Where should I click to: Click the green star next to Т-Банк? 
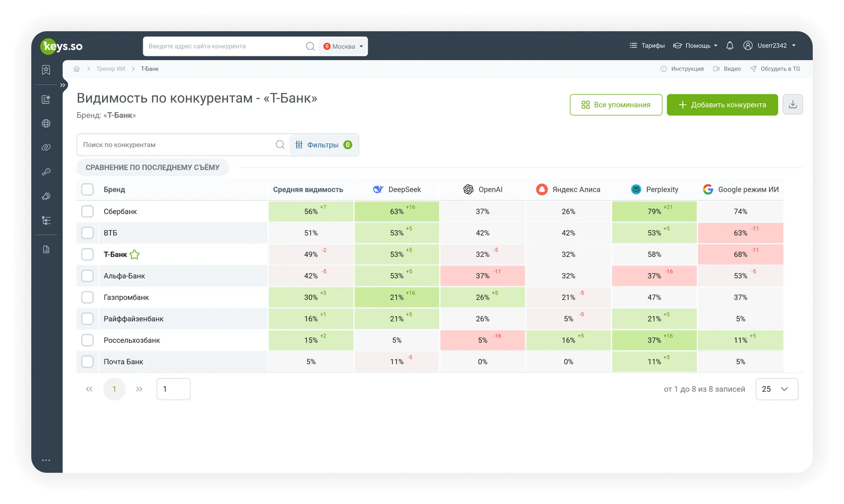point(134,254)
